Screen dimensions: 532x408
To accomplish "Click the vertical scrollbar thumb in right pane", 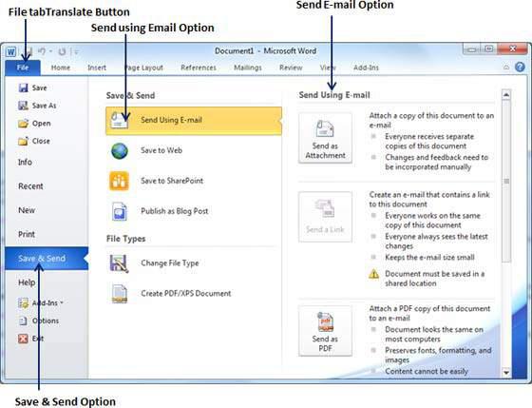I will 506,181.
